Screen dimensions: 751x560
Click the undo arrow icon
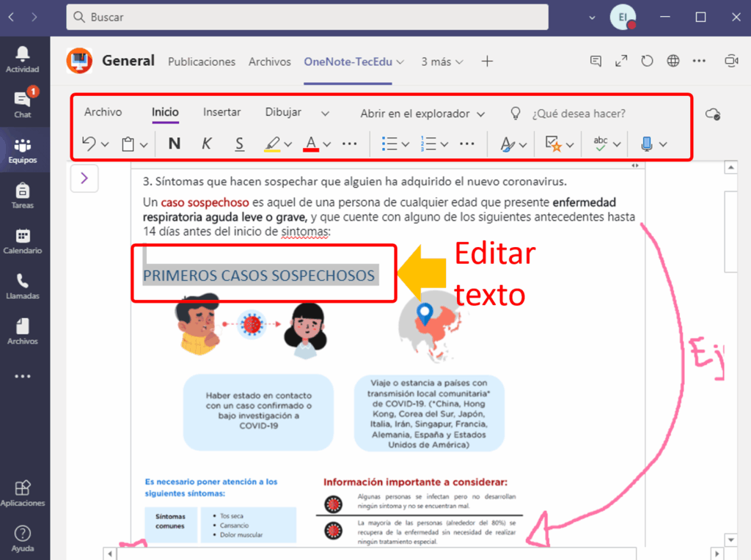click(89, 144)
